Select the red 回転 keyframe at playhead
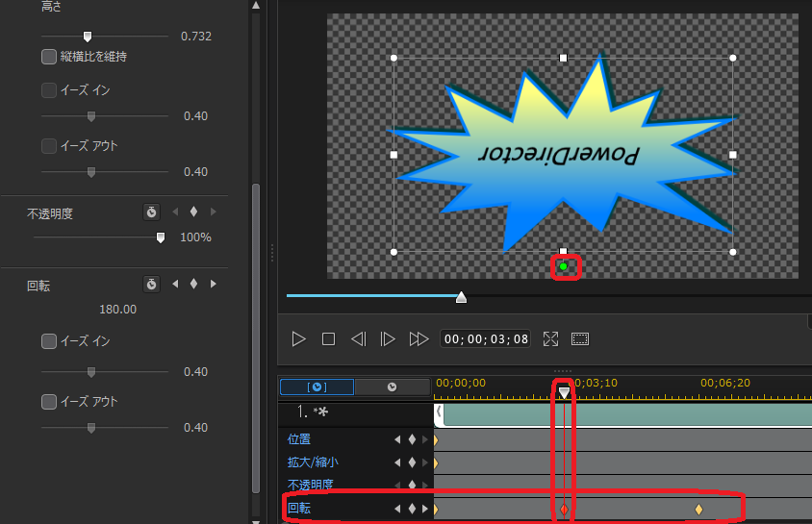This screenshot has height=524, width=812. [x=564, y=510]
